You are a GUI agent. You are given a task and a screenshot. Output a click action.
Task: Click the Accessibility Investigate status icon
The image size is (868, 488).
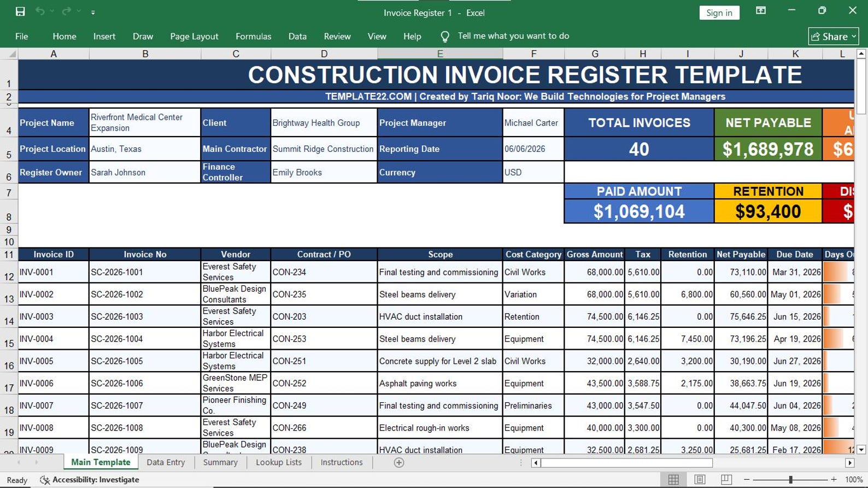(x=45, y=480)
